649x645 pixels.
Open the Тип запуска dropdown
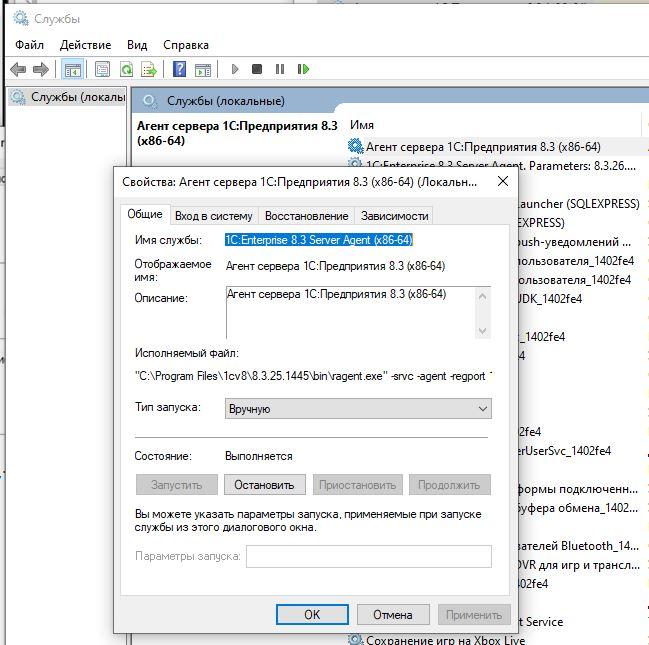click(358, 409)
